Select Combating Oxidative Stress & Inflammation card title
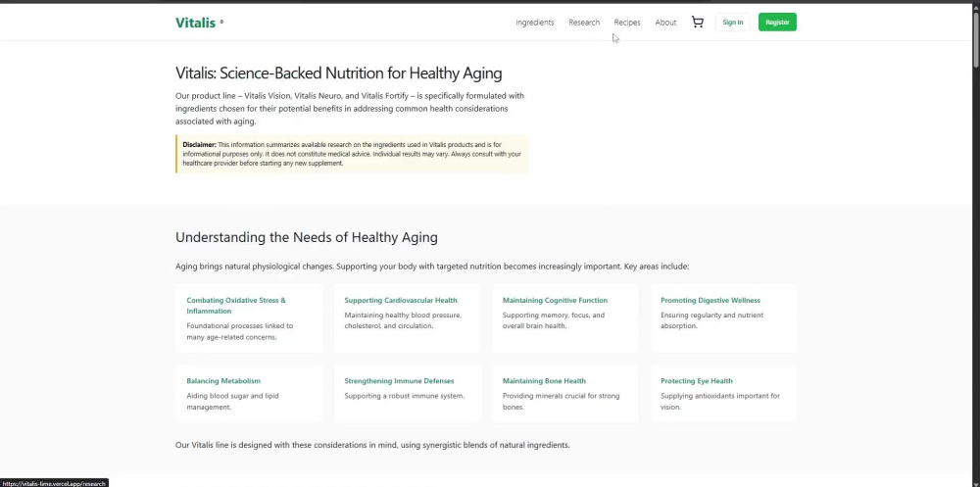The image size is (980, 487). (236, 306)
